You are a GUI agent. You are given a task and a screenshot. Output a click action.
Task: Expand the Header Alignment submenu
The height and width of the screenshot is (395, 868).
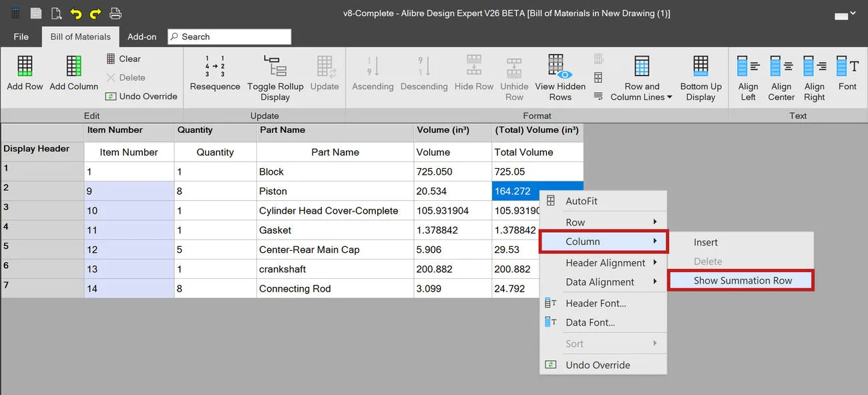click(604, 263)
